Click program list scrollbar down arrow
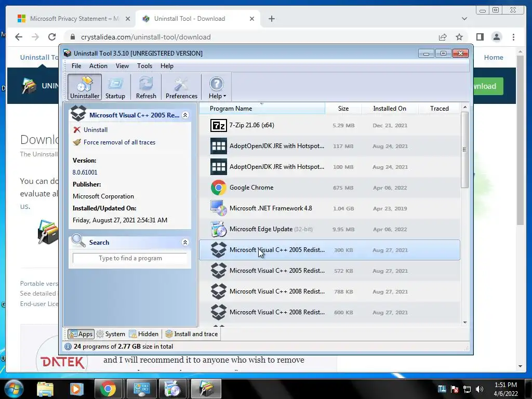 465,322
